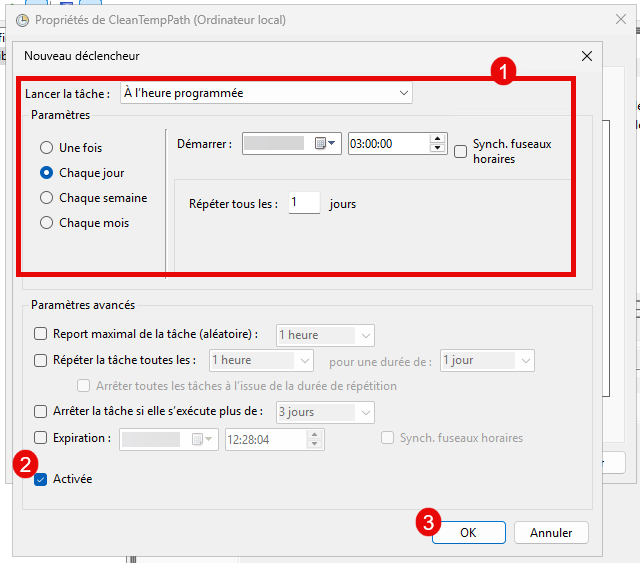Click the Annuler button

(x=551, y=533)
